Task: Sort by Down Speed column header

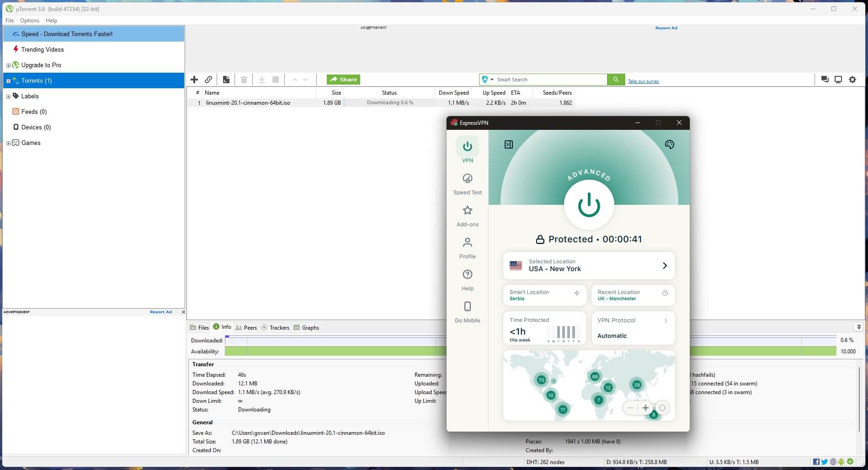Action: point(453,93)
